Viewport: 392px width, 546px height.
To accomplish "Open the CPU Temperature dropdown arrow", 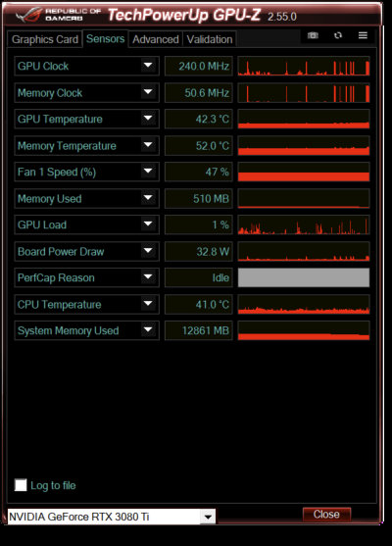I will pos(148,304).
